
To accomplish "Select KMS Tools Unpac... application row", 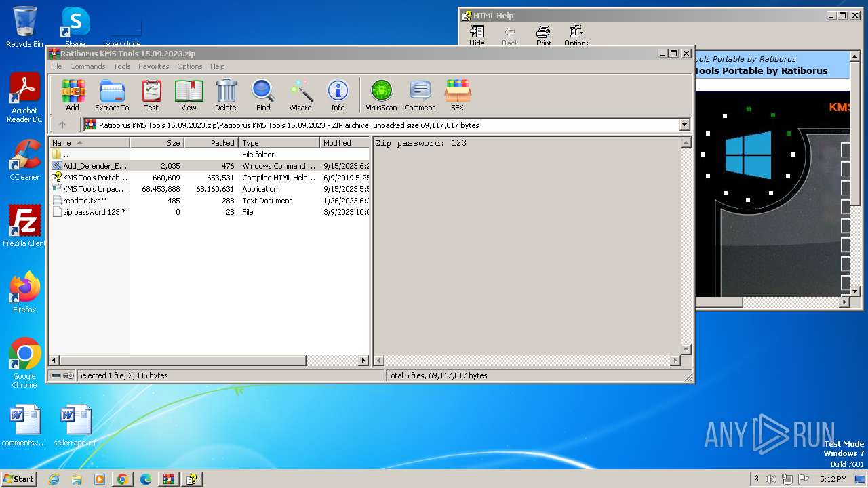I will click(209, 189).
